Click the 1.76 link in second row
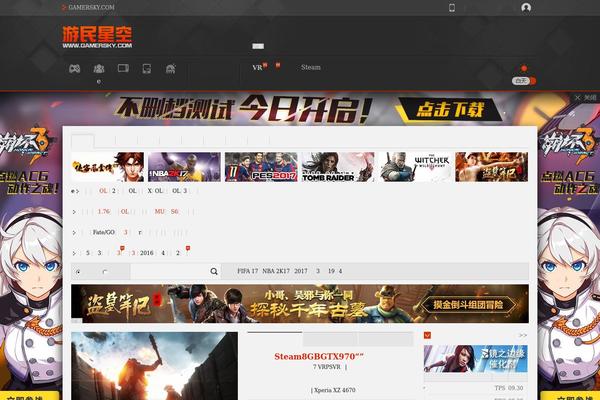Image resolution: width=600 pixels, height=400 pixels. pos(104,211)
